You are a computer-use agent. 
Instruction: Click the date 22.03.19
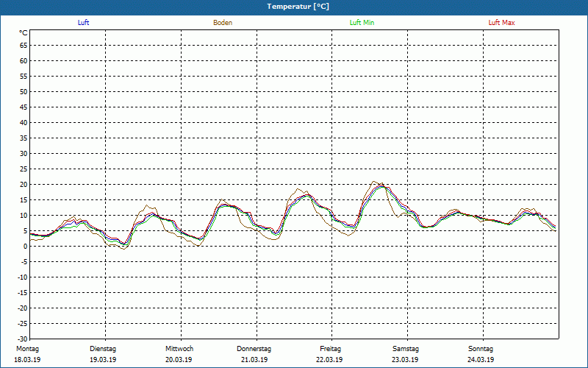pyautogui.click(x=329, y=360)
